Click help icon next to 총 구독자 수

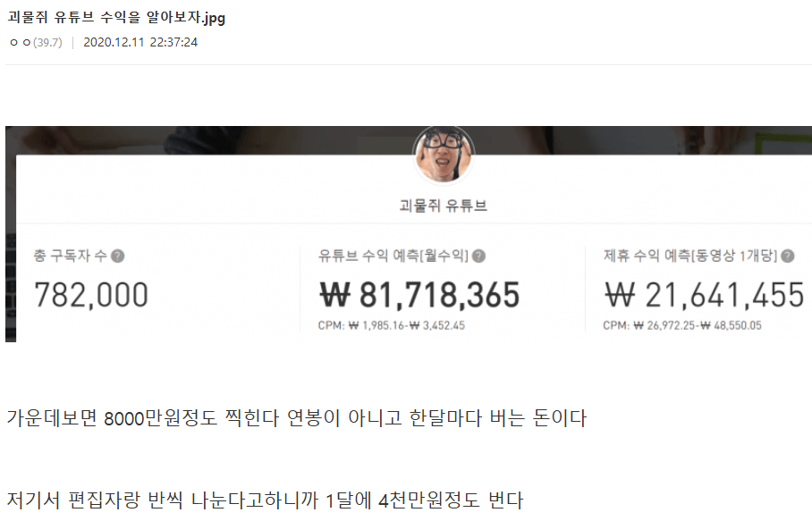click(117, 256)
